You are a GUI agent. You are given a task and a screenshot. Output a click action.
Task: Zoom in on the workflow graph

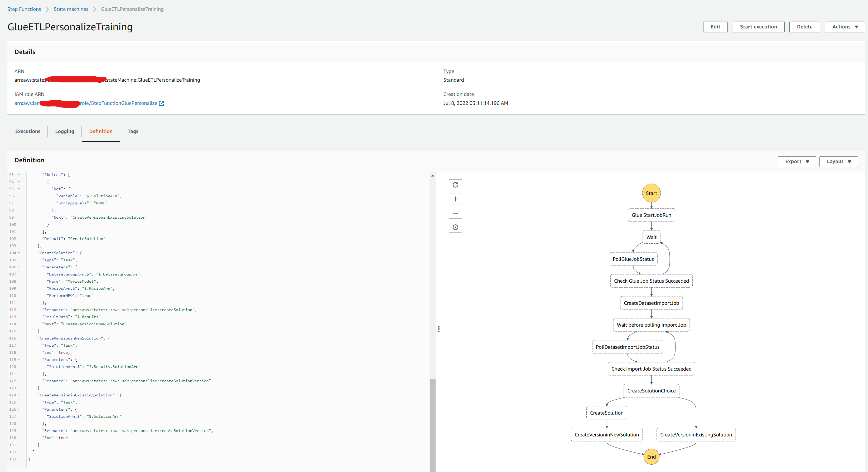pyautogui.click(x=455, y=199)
